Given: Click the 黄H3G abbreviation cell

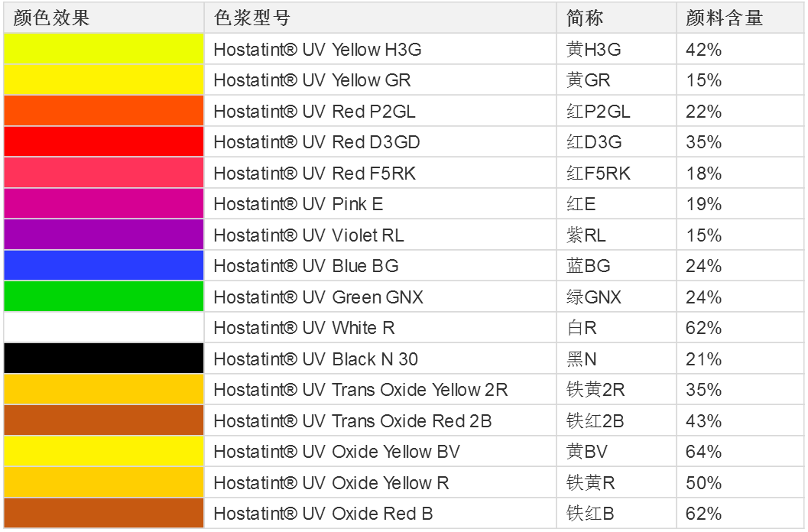Looking at the screenshot, I should coord(585,49).
